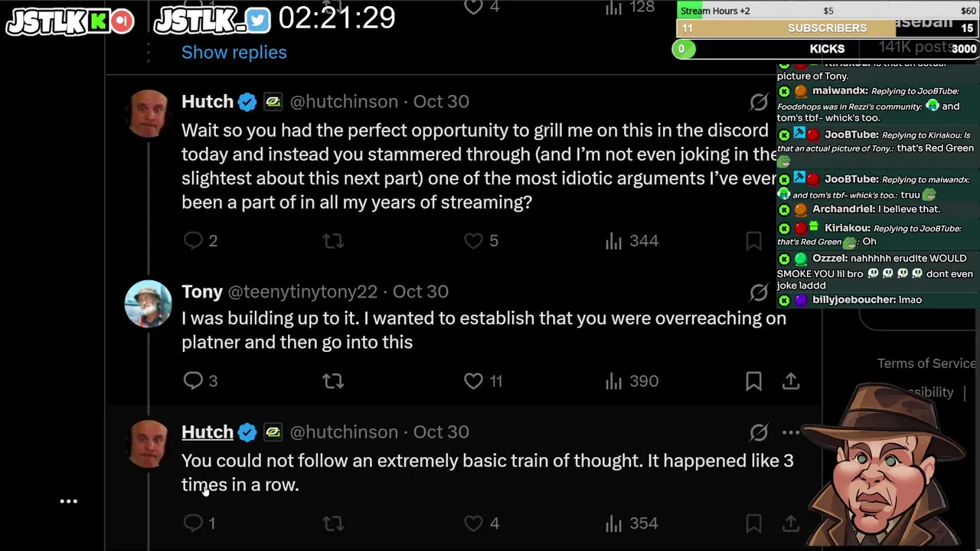Open Hutch's profile name link
Screen dimensions: 980x551
pyautogui.click(x=207, y=432)
